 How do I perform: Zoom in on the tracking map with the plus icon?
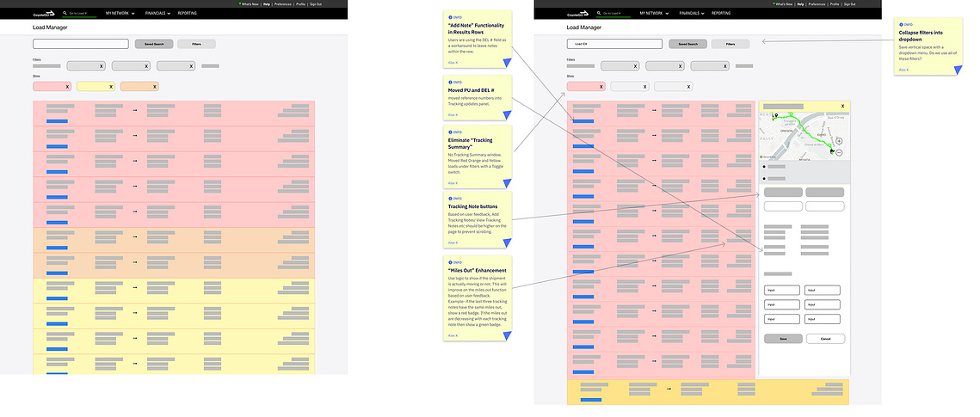(839, 141)
